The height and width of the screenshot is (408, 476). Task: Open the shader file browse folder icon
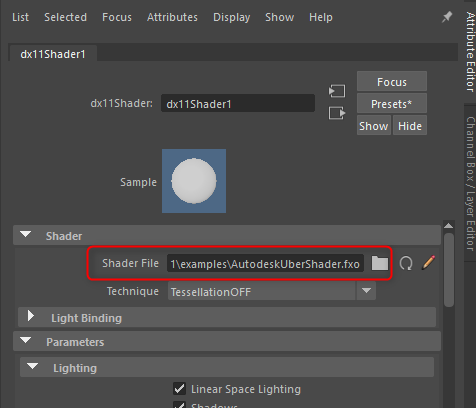point(380,263)
